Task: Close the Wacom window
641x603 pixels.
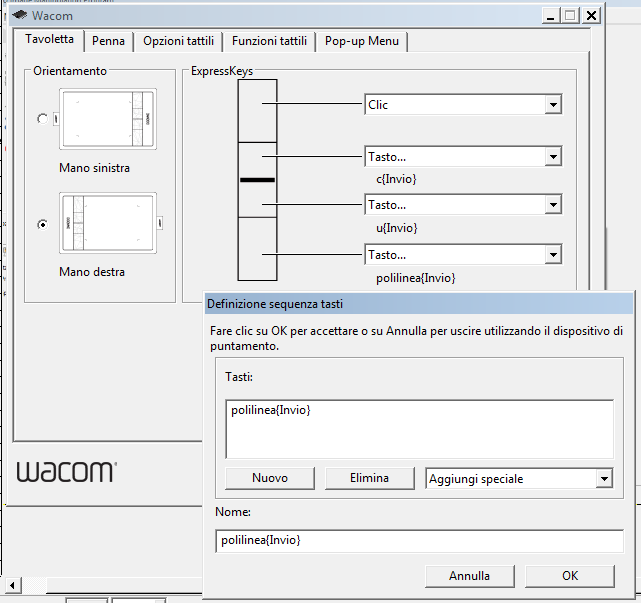Action: pyautogui.click(x=591, y=16)
